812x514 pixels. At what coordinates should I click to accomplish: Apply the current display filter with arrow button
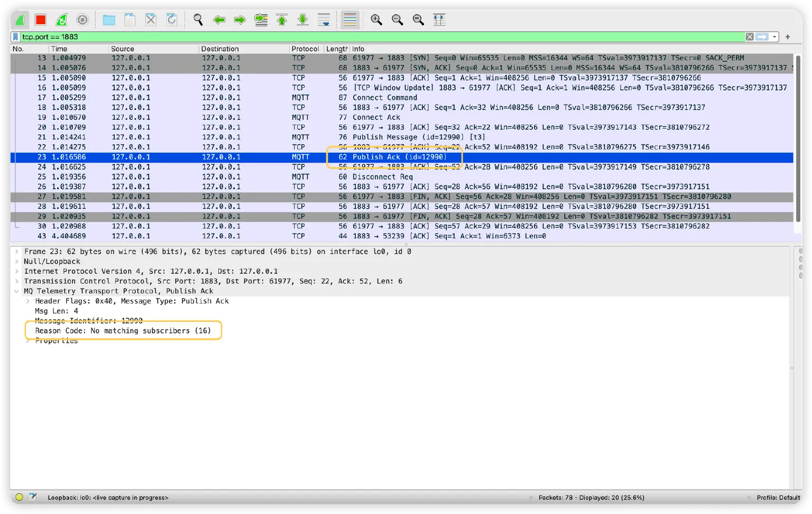763,36
